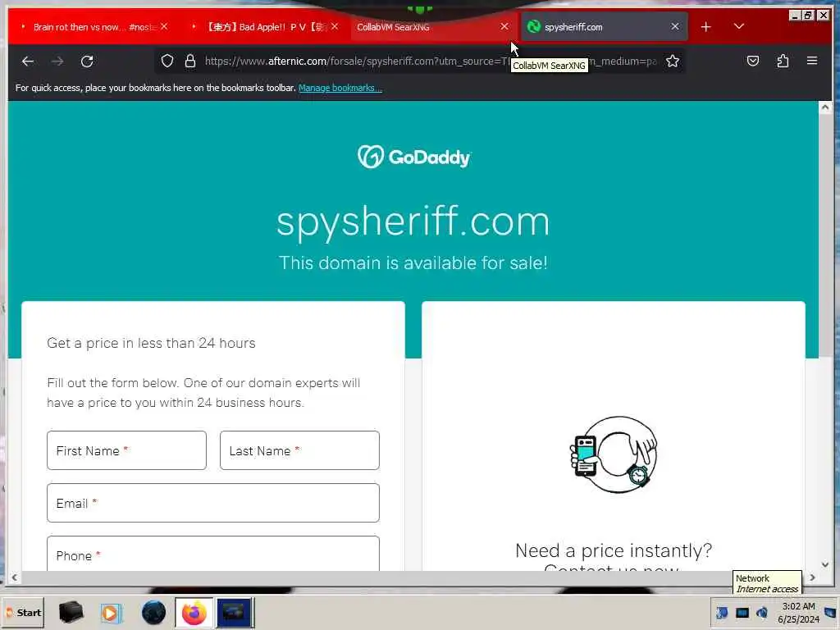Click the network tray icon
Image resolution: width=840 pixels, height=630 pixels.
tap(742, 613)
